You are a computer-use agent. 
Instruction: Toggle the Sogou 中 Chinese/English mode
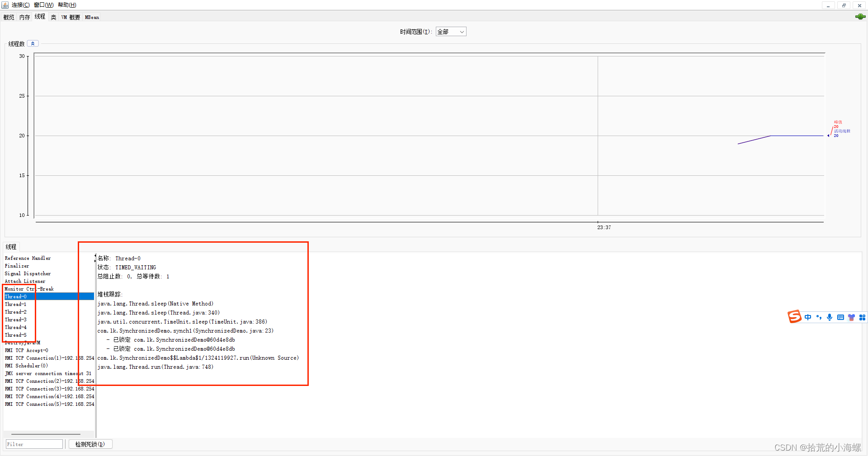pyautogui.click(x=808, y=317)
